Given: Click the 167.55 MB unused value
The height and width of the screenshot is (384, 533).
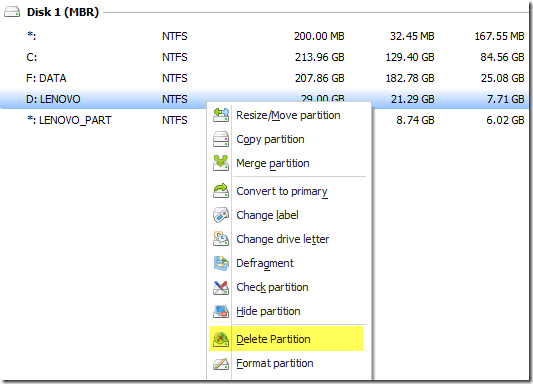Looking at the screenshot, I should click(x=499, y=36).
